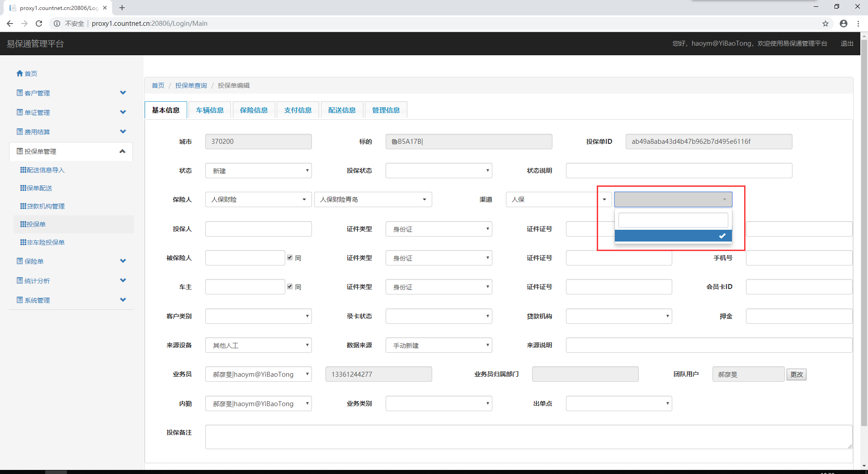Click the home icon beside 首页 in sidebar
Viewport: 868px width, 474px height.
coord(19,73)
